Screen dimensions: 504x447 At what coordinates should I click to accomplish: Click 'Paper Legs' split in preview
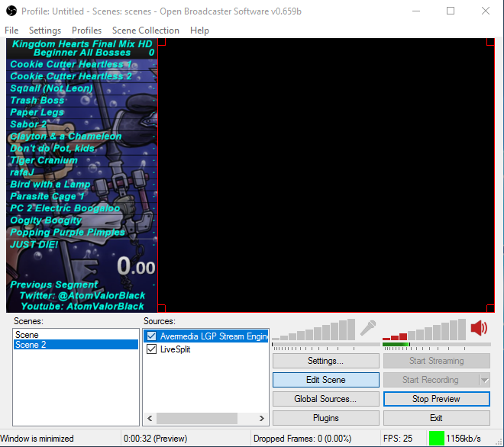click(37, 112)
